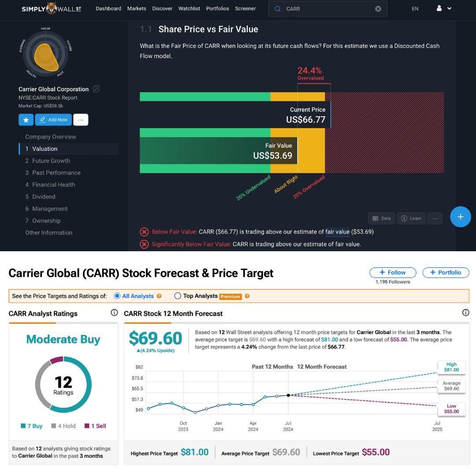Click the Highest Price Target $81.00 value
This screenshot has width=476, height=476.
click(195, 452)
